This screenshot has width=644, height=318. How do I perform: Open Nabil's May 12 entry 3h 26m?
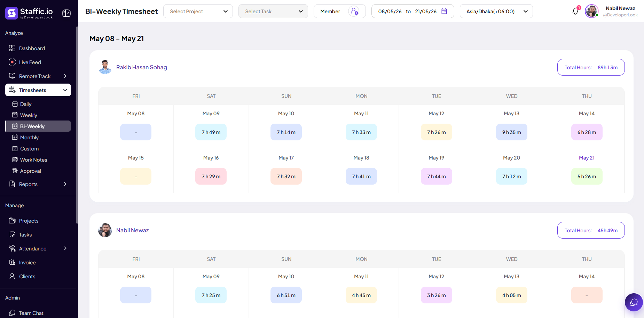(x=437, y=295)
